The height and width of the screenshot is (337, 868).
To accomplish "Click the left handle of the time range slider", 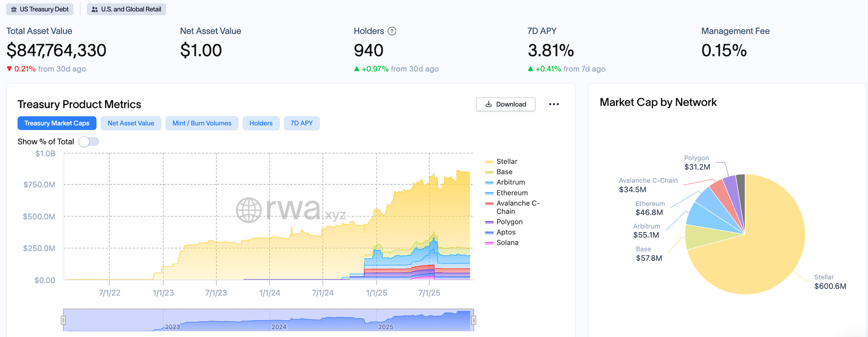I will coord(63,320).
